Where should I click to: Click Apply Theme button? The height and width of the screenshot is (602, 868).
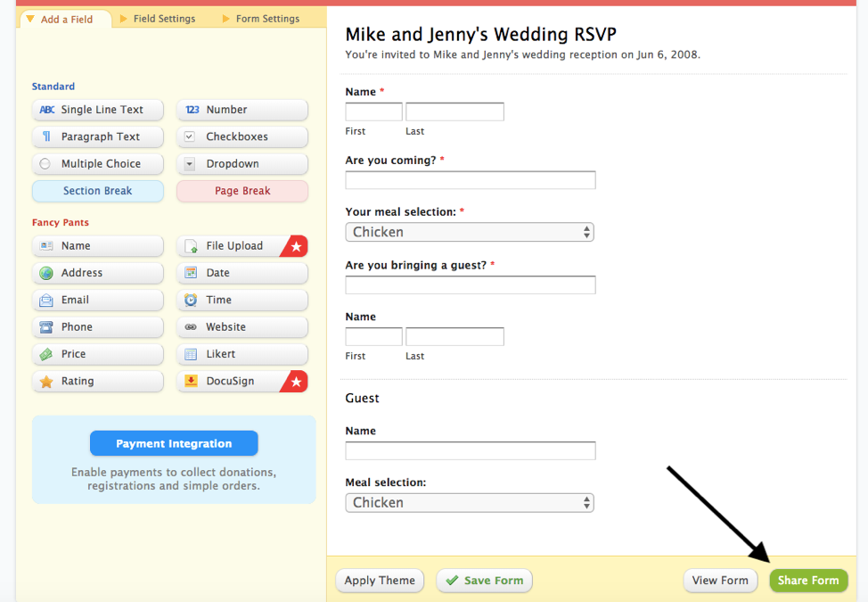point(380,581)
